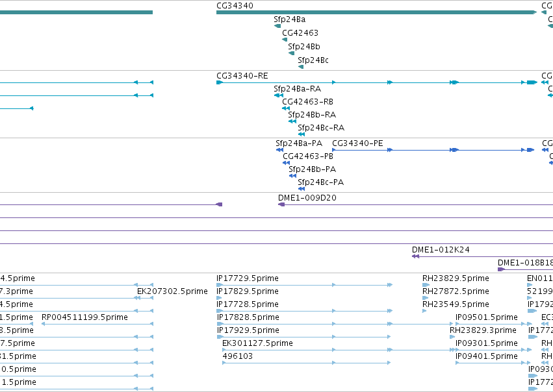Select transcript Sfp24Ba-RA
The height and width of the screenshot is (392, 553).
(298, 89)
